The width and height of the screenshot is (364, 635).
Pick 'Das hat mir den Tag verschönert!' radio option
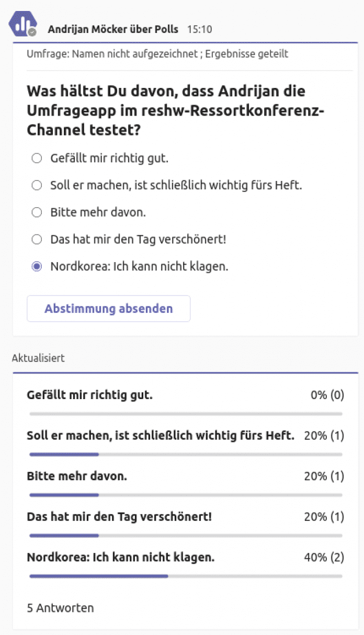[37, 240]
